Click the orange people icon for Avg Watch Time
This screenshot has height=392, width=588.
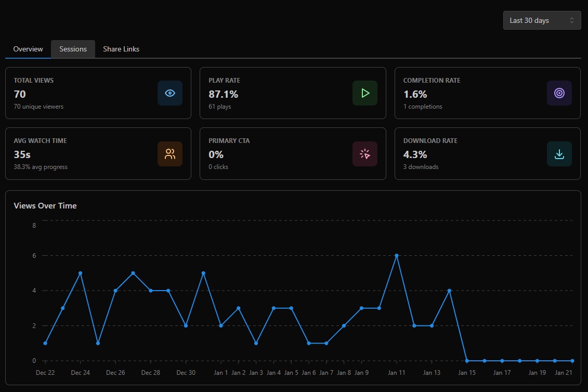pyautogui.click(x=170, y=153)
